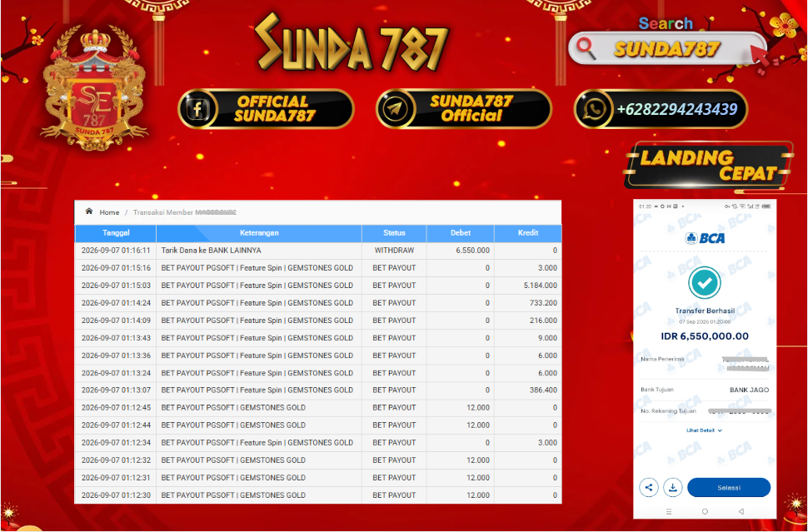Click the magnifier icon in search bar
Image resolution: width=808 pixels, height=532 pixels.
[586, 48]
